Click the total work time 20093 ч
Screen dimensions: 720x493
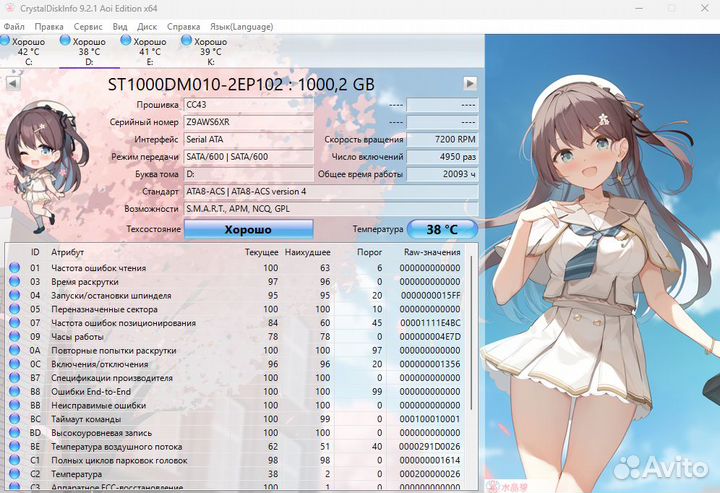point(442,174)
